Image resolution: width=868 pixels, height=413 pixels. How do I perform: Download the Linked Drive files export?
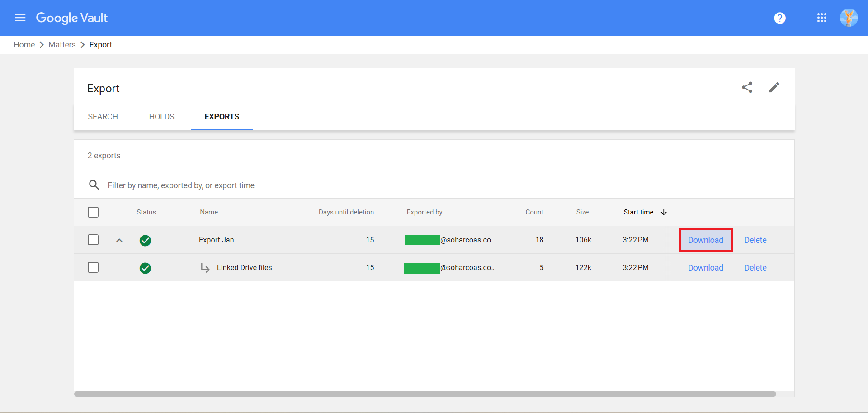click(x=706, y=268)
